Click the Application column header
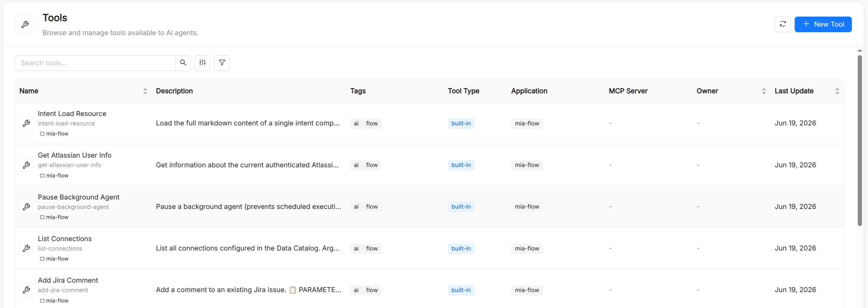868x308 pixels. click(x=529, y=91)
